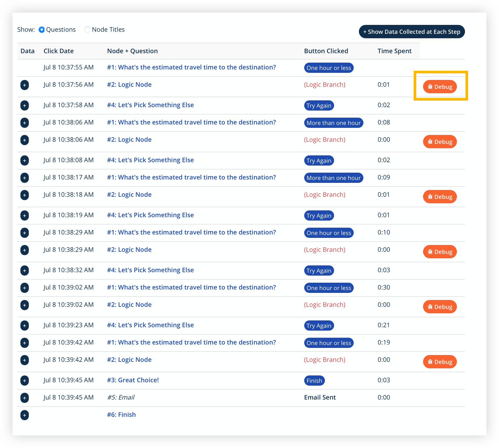This screenshot has width=499, height=448.
Task: Click Debug button for 10:37:56 AM row
Action: click(440, 87)
